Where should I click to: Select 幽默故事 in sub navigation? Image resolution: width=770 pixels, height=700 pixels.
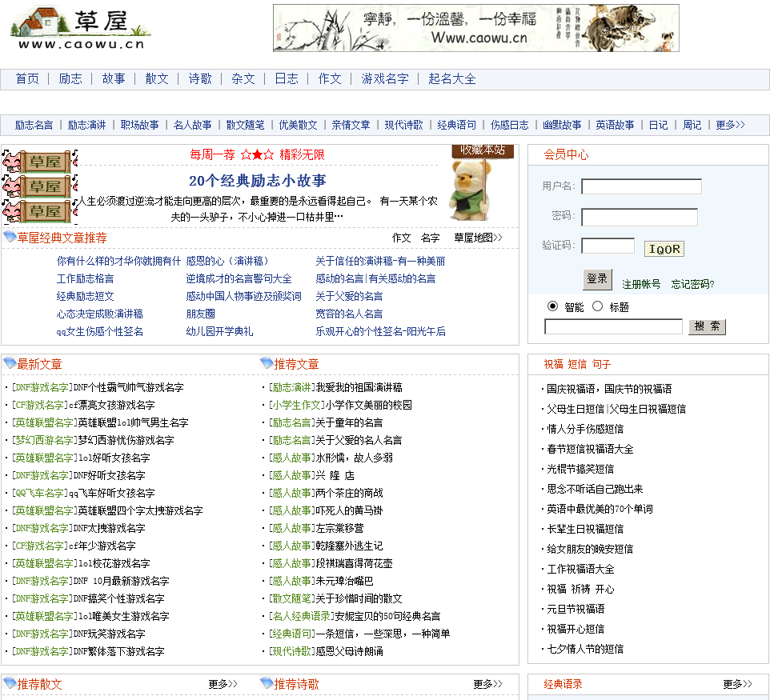pos(562,125)
